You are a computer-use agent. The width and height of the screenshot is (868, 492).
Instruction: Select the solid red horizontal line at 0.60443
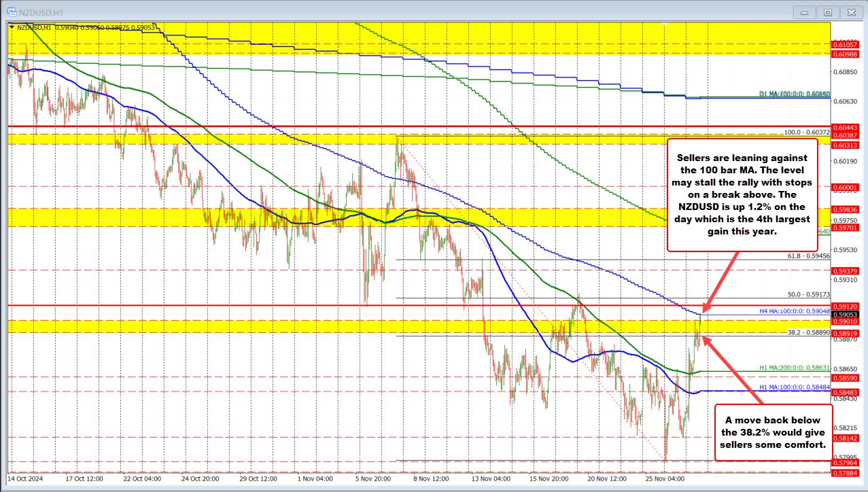pyautogui.click(x=418, y=126)
